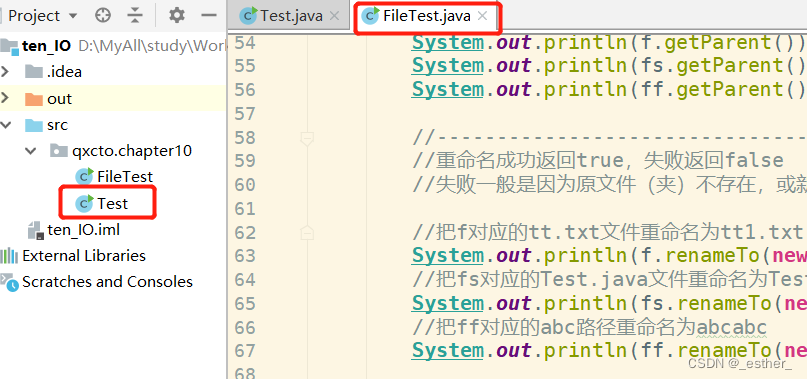Click the locate/scroll from source icon
The image size is (807, 379).
tap(103, 15)
